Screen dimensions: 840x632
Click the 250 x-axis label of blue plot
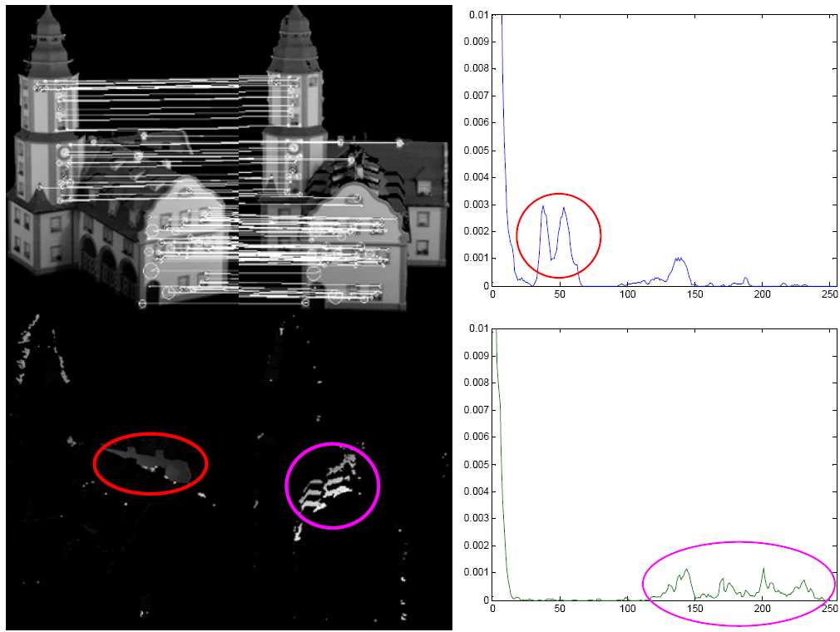pos(829,294)
